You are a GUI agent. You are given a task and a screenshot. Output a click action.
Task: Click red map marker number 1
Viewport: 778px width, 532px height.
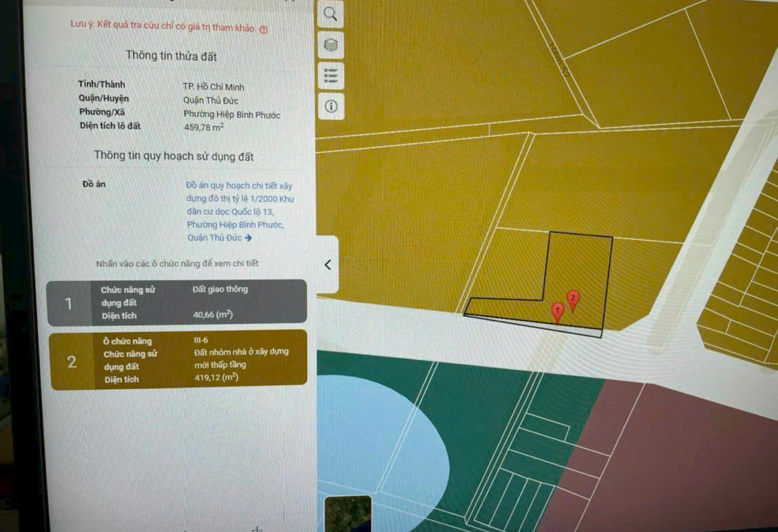coord(558,312)
